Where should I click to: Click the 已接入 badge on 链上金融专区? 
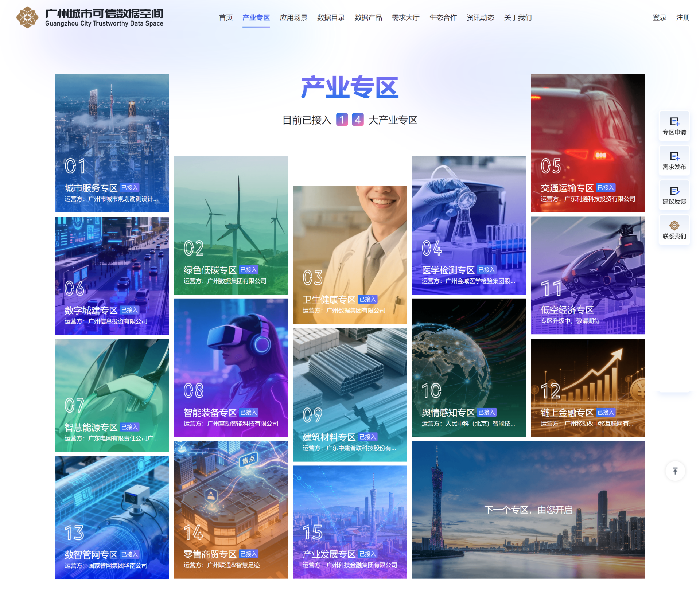tap(606, 412)
